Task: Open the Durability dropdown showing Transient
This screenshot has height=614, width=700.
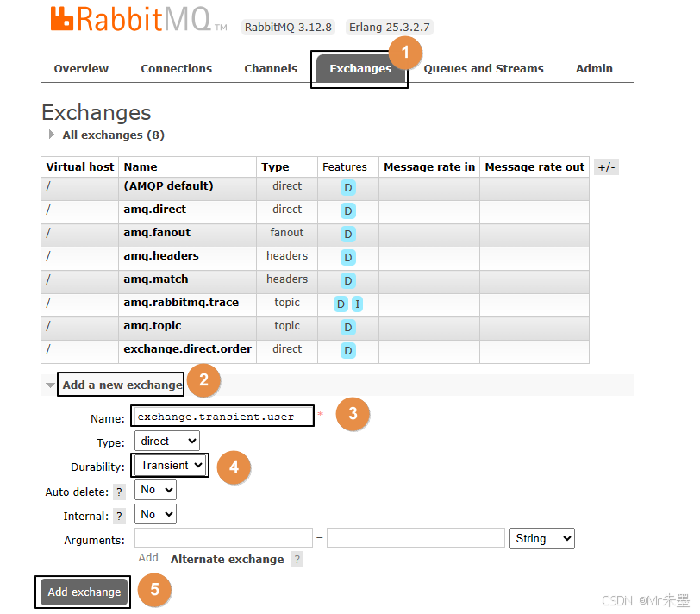Action: coord(171,466)
